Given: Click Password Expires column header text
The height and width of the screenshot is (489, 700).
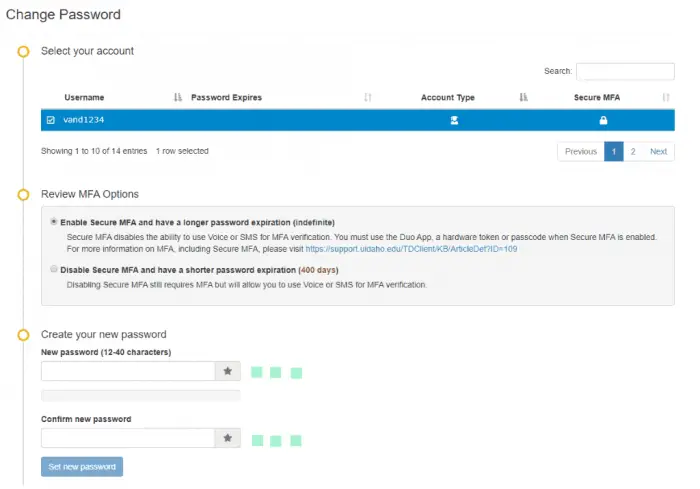Looking at the screenshot, I should tap(226, 97).
